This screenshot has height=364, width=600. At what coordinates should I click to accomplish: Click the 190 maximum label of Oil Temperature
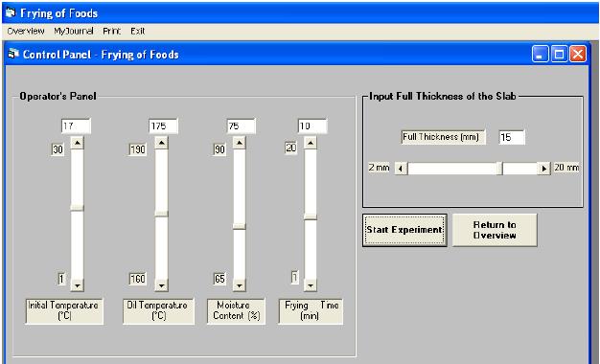pos(137,149)
